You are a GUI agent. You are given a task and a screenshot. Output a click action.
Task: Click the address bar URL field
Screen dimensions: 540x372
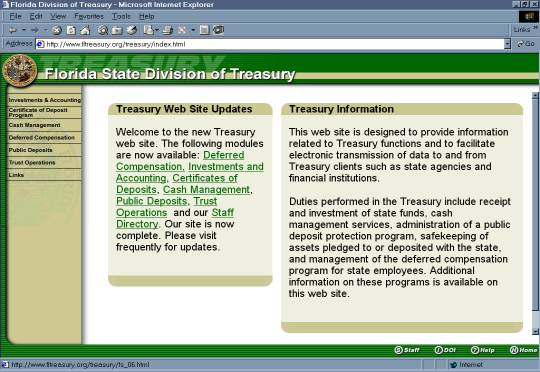tap(270, 44)
